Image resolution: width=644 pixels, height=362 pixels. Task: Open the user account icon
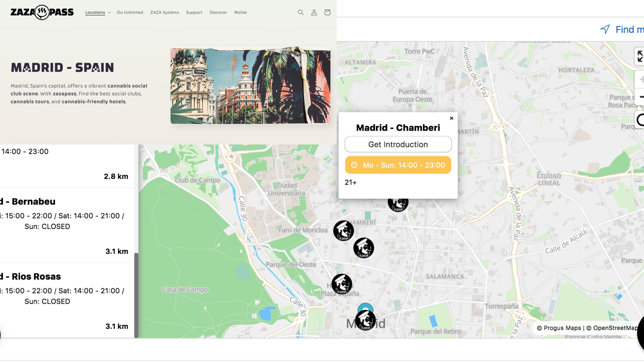(x=314, y=12)
